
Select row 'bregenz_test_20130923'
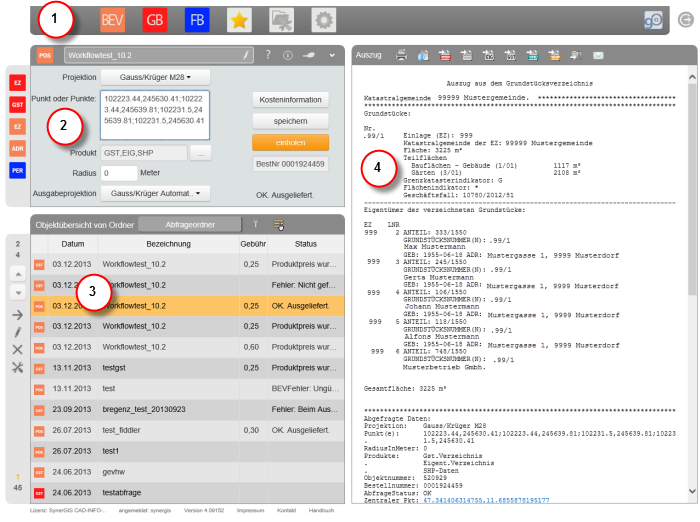point(188,409)
